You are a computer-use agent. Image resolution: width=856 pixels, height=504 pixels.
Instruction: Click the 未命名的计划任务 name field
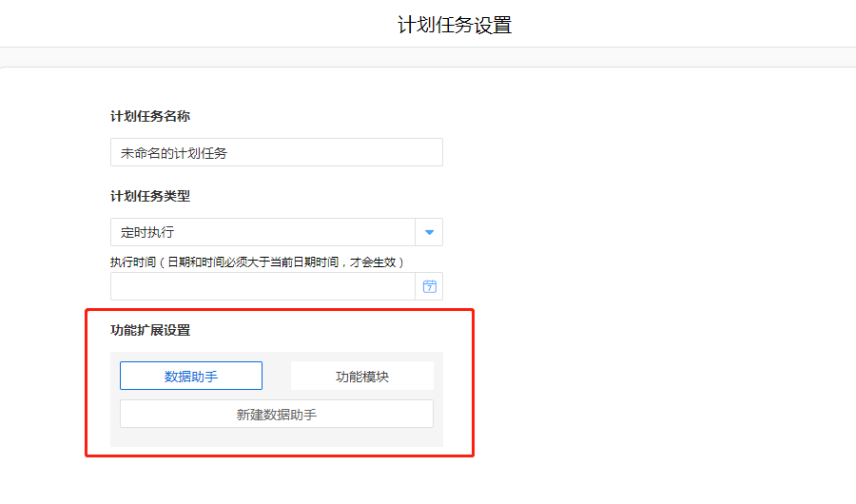(276, 152)
